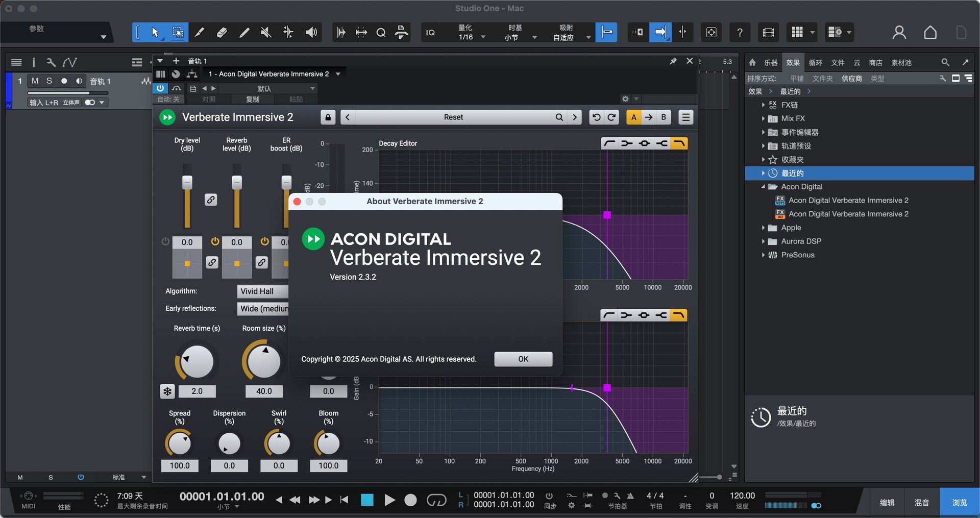The image size is (980, 518).
Task: Collapse the Acon Digital folder
Action: pos(763,187)
